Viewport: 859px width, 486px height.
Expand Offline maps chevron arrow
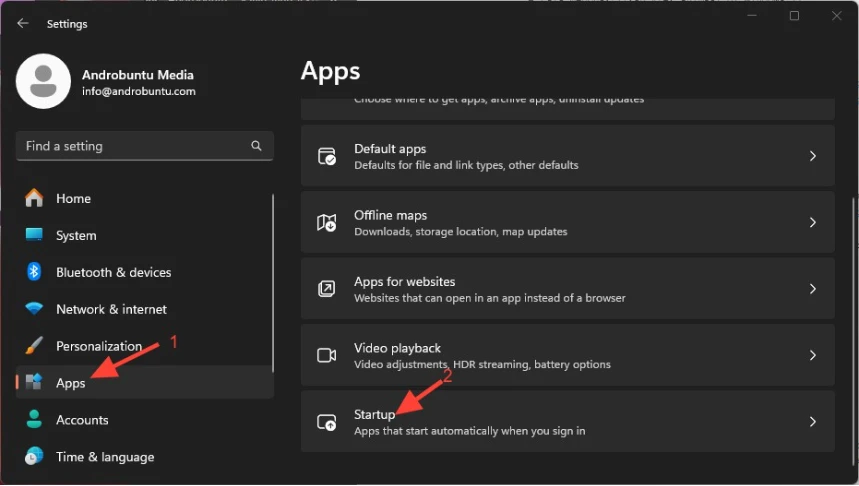tap(813, 222)
